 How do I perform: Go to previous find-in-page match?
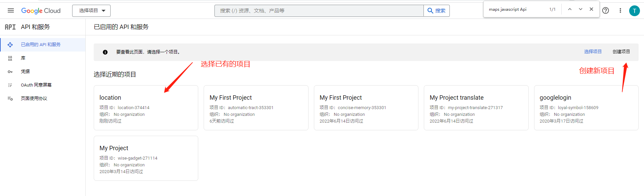(570, 9)
